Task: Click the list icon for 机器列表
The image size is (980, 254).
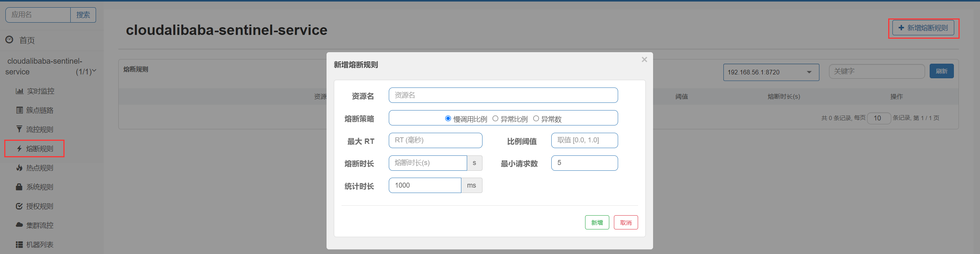Action: [x=19, y=244]
